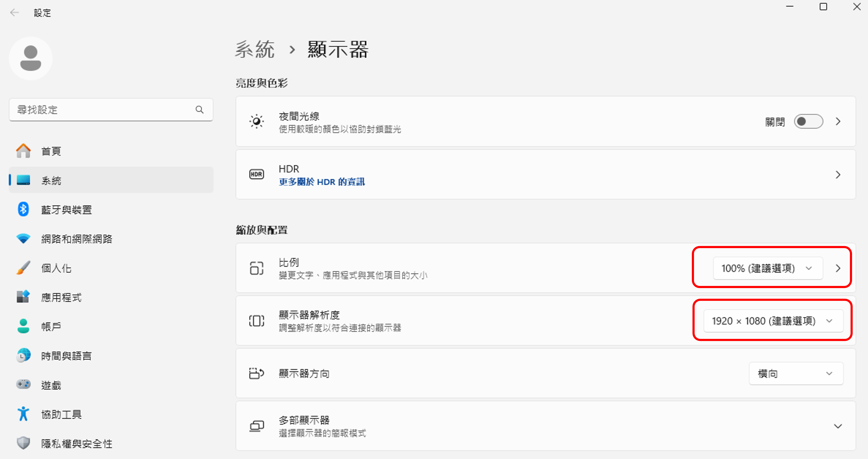The width and height of the screenshot is (868, 459).
Task: Select 系統 in the sidebar
Action: (111, 180)
